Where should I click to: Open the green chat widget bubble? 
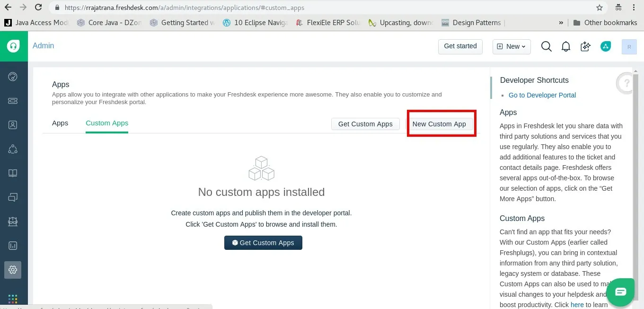(x=620, y=291)
